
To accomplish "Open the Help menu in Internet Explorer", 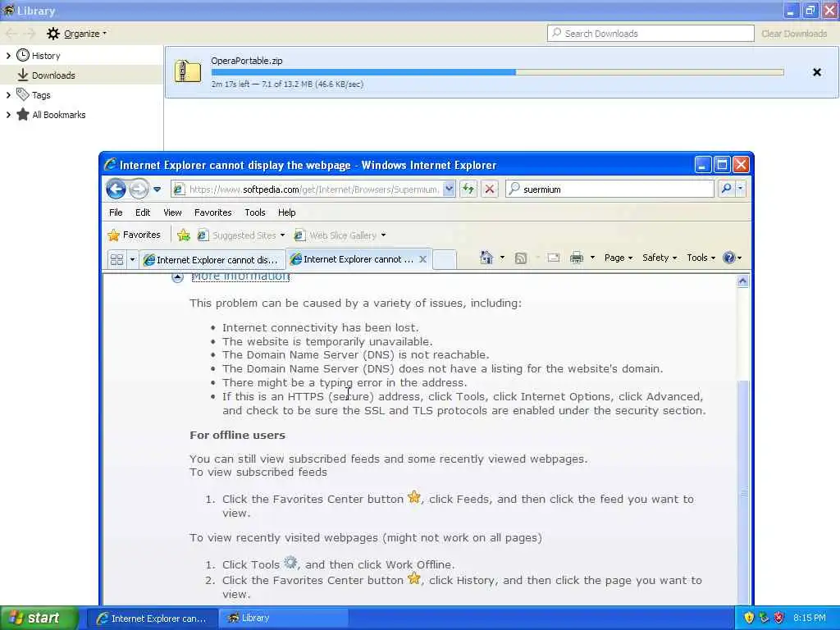I will pos(286,212).
